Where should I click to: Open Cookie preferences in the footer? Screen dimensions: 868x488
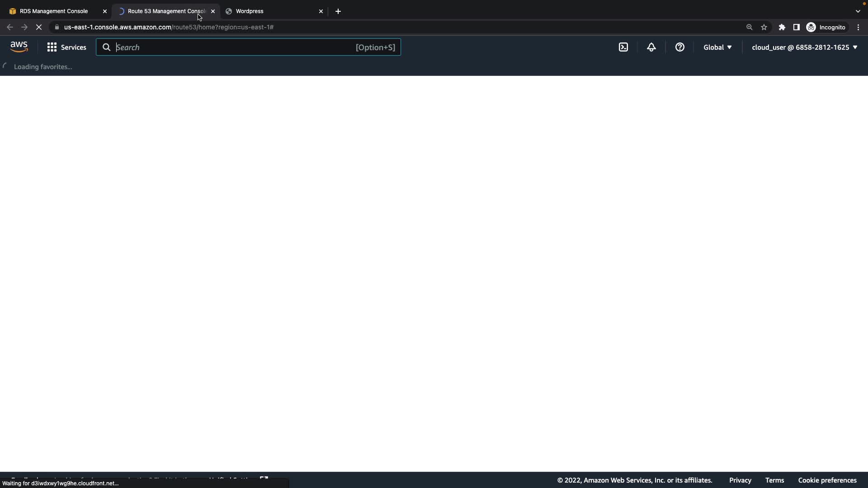tap(827, 480)
